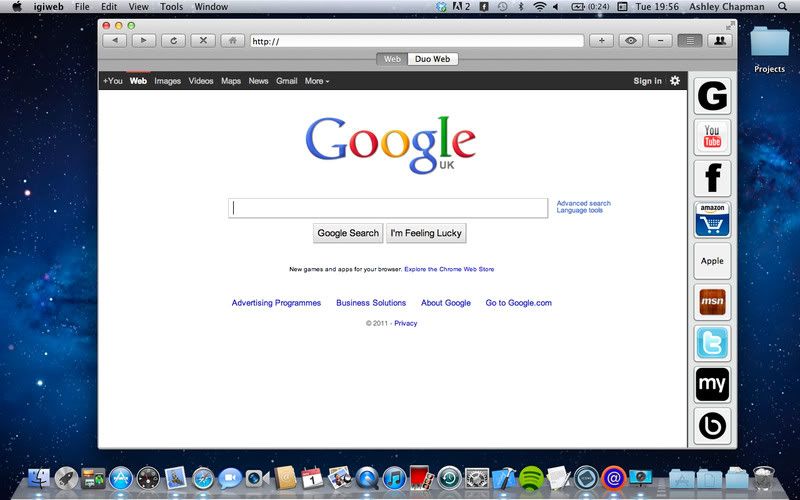This screenshot has width=800, height=500.
Task: Stop loading with the X toolbar button
Action: [x=203, y=41]
